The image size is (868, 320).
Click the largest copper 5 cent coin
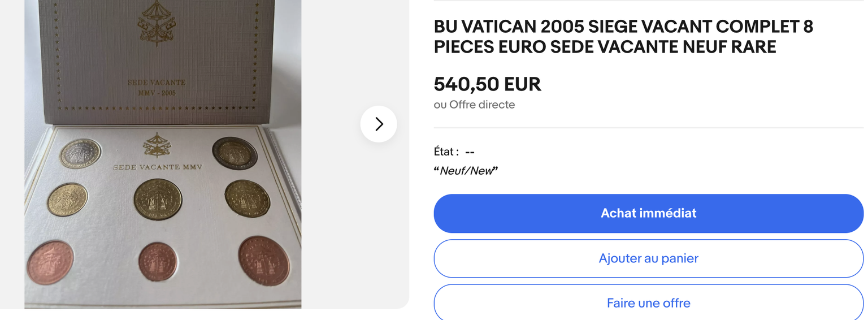pos(263,260)
